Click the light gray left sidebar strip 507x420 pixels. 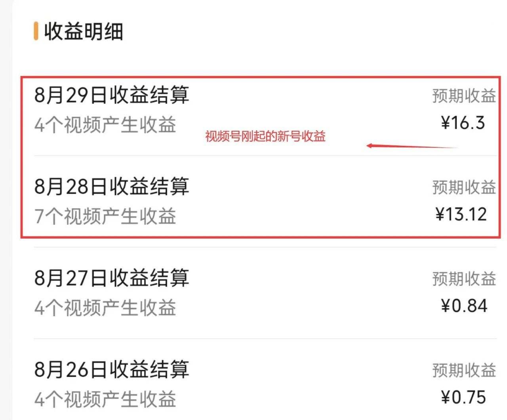coord(5,210)
